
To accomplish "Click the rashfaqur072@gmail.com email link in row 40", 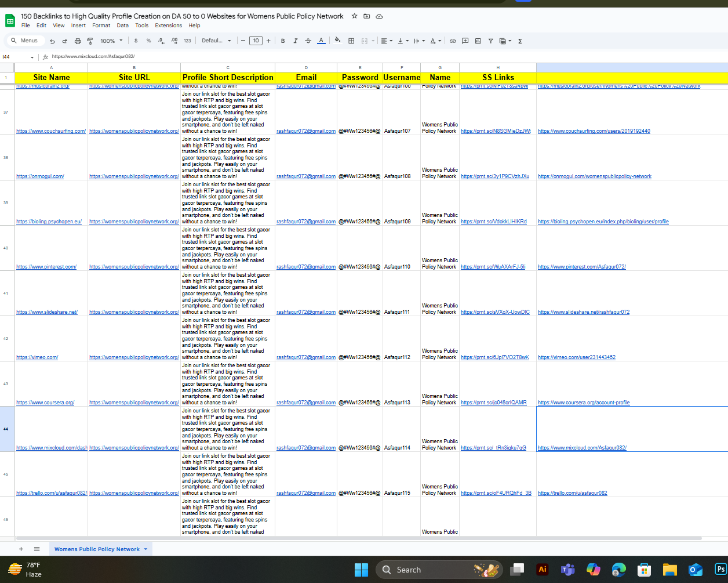I will 305,267.
